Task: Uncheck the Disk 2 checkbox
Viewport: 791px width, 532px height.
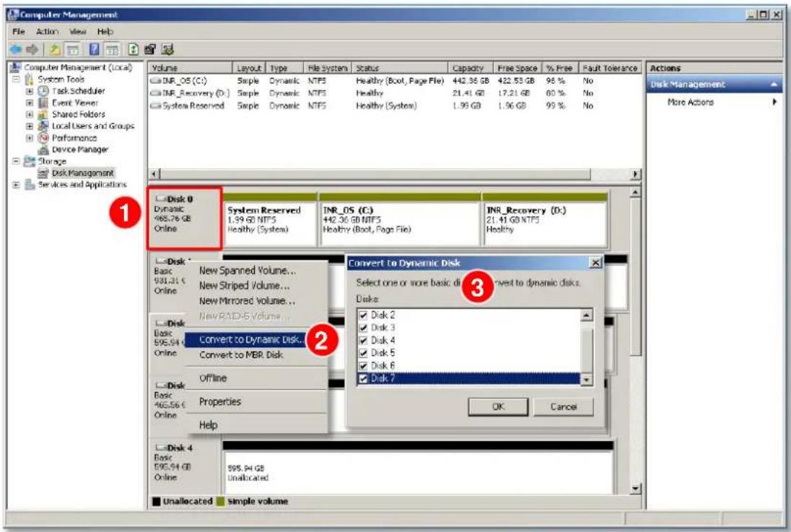Action: pos(363,315)
